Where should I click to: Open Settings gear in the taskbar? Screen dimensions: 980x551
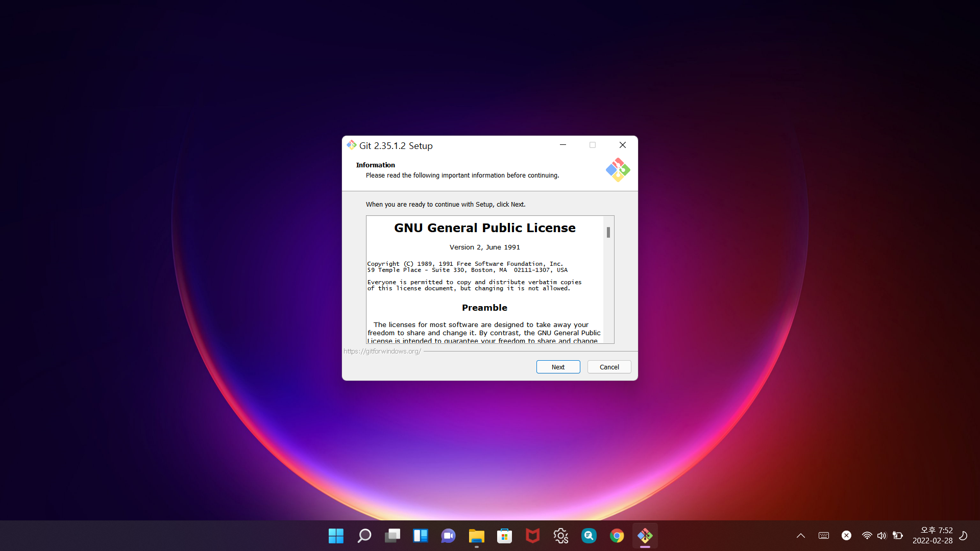pyautogui.click(x=560, y=536)
